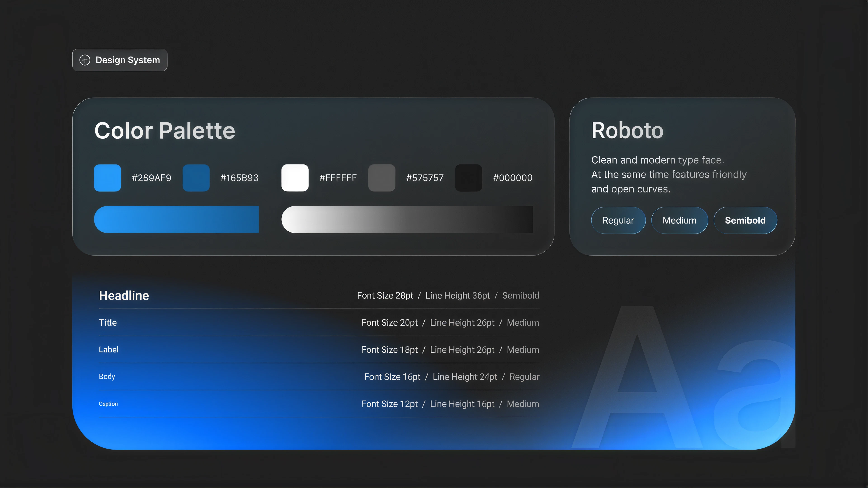This screenshot has height=488, width=868.
Task: Click the text 'and open curves.'
Action: (631, 189)
